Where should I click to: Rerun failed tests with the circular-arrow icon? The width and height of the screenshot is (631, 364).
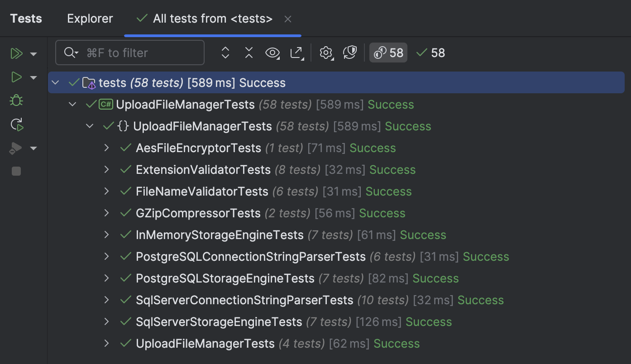(16, 124)
